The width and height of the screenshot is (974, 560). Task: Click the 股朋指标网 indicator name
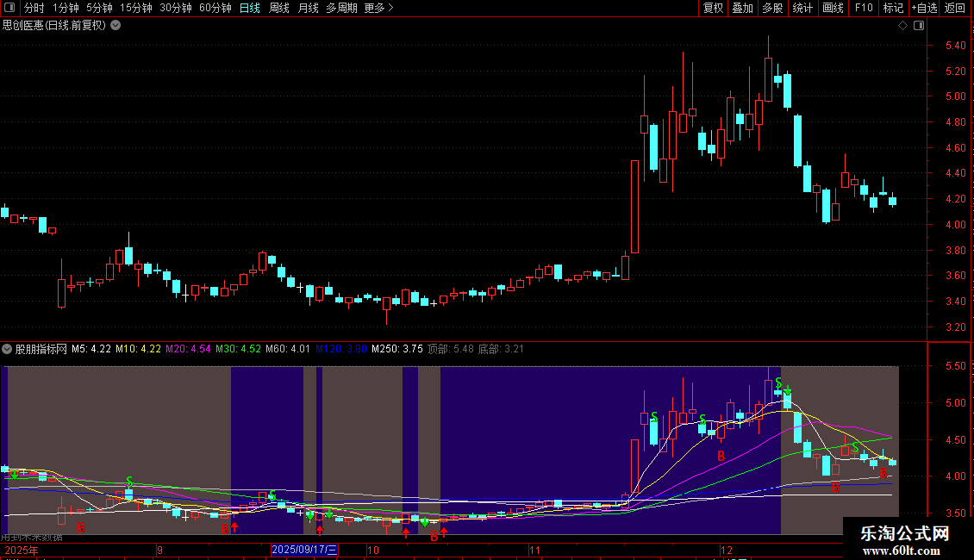coord(41,349)
